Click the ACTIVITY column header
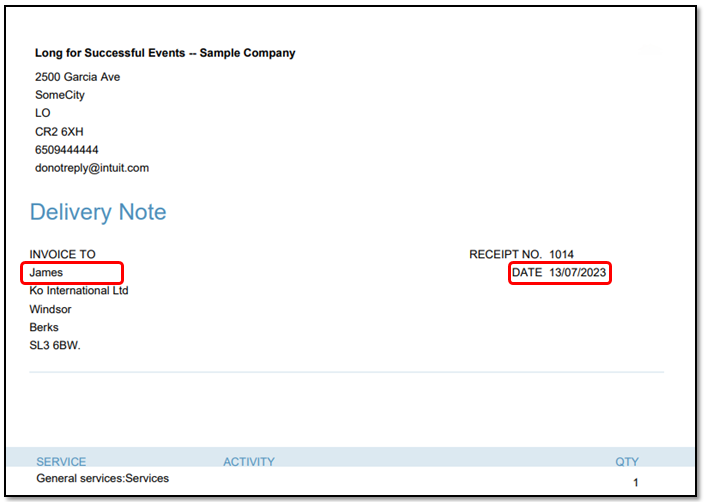This screenshot has width=705, height=502. pos(248,462)
